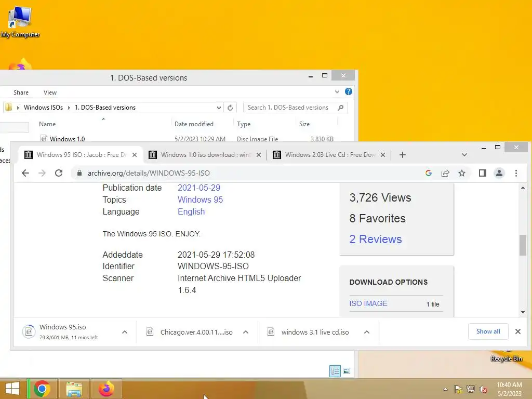
Task: Expand windows 3.1 live cd.iso download options
Action: [x=367, y=332]
